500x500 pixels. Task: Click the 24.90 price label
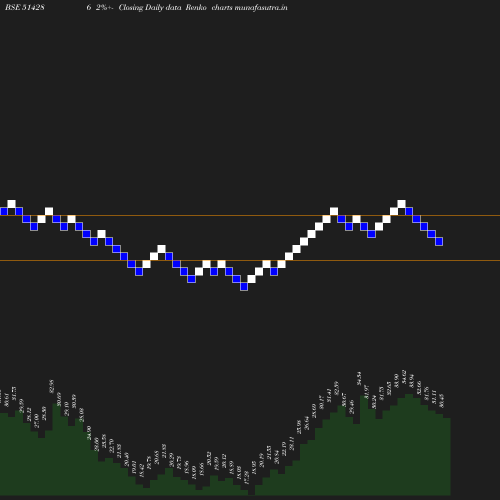pos(89,433)
